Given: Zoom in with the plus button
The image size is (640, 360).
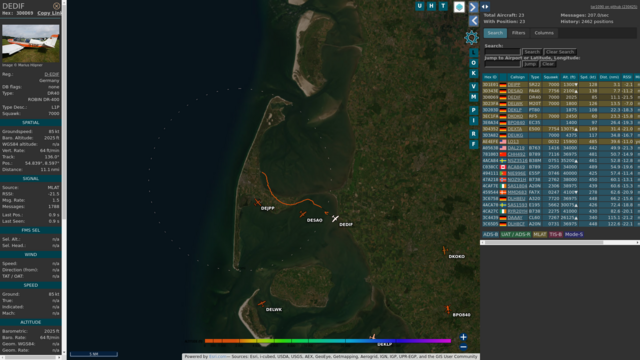Looking at the screenshot, I should click(x=463, y=337).
